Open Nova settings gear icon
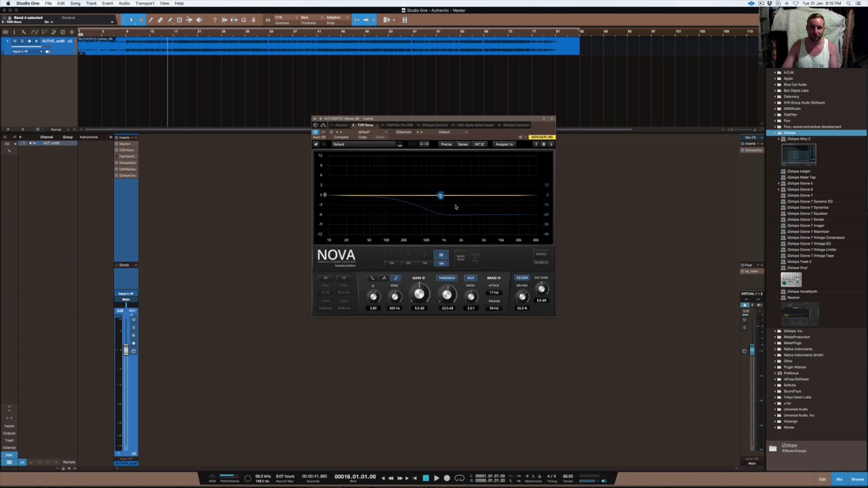The width and height of the screenshot is (868, 488). (x=544, y=144)
